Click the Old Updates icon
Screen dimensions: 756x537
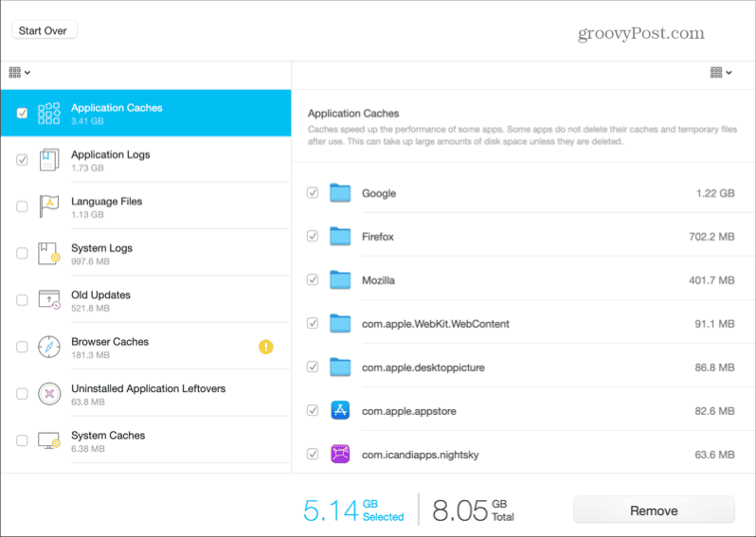[49, 300]
